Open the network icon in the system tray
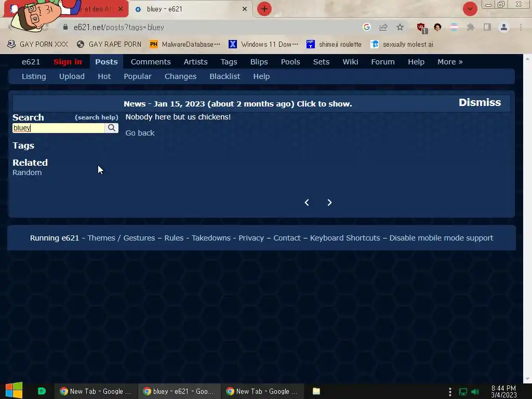This screenshot has height=399, width=532. pos(463,392)
